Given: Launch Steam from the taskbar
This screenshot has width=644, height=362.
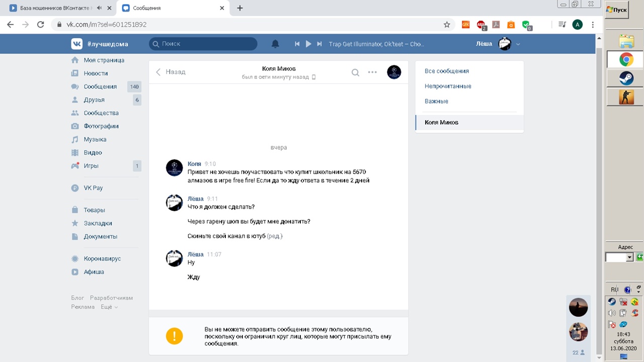Looking at the screenshot, I should click(x=626, y=78).
